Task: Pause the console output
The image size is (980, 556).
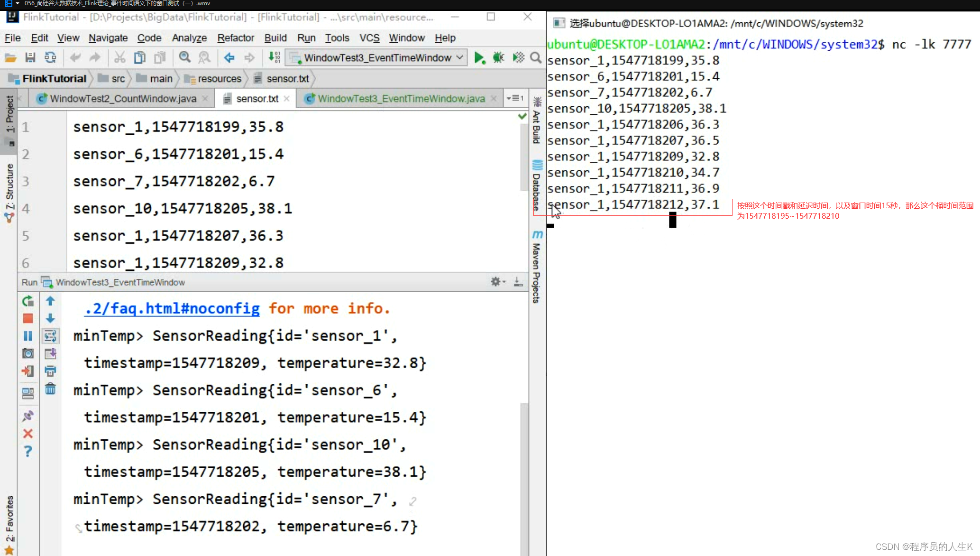Action: [x=28, y=336]
